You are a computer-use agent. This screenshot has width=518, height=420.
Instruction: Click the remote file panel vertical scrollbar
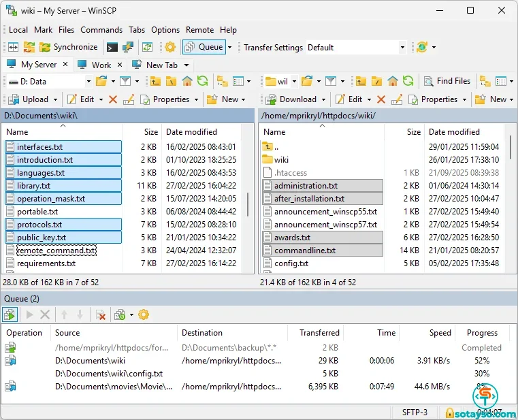coord(511,146)
